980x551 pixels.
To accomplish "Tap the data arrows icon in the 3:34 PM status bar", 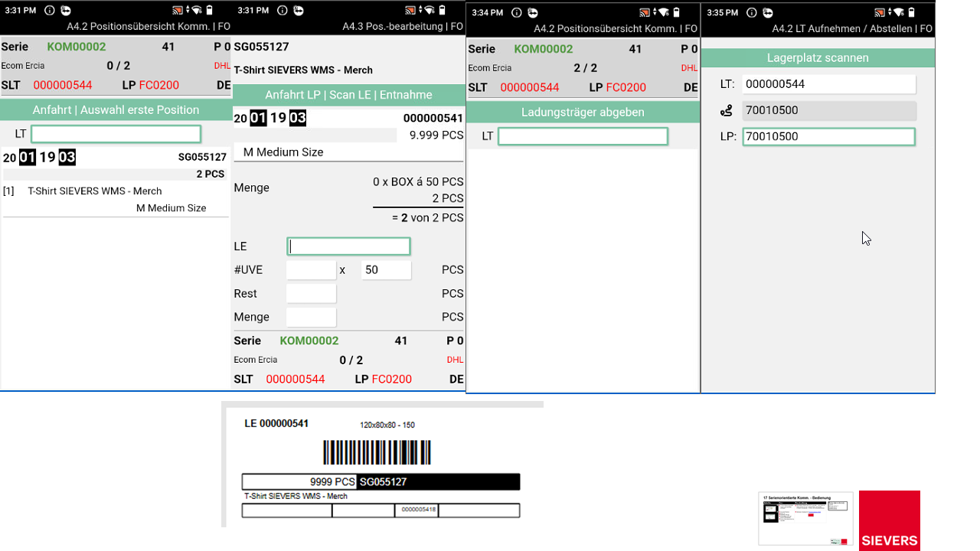I will click(x=654, y=12).
